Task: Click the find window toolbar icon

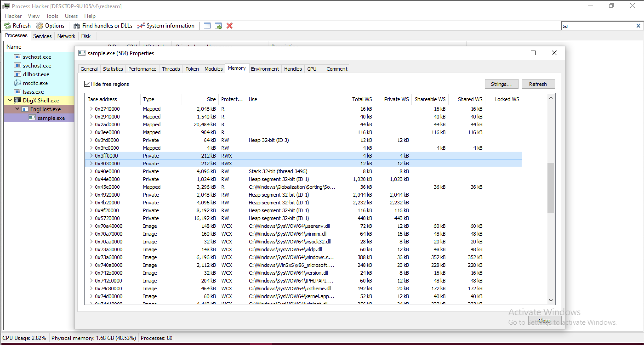Action: click(207, 26)
